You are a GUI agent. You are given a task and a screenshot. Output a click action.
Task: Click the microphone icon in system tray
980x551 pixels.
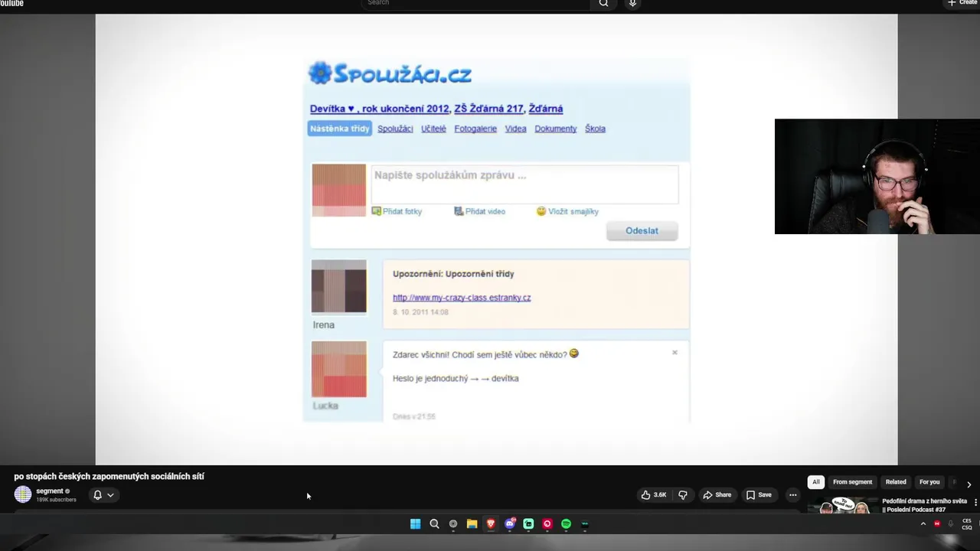coord(951,524)
